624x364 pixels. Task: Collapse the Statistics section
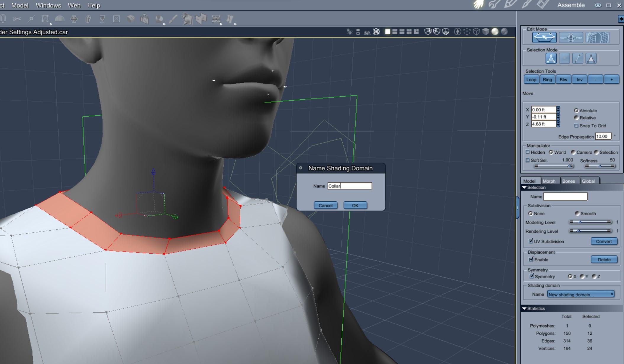click(x=524, y=308)
